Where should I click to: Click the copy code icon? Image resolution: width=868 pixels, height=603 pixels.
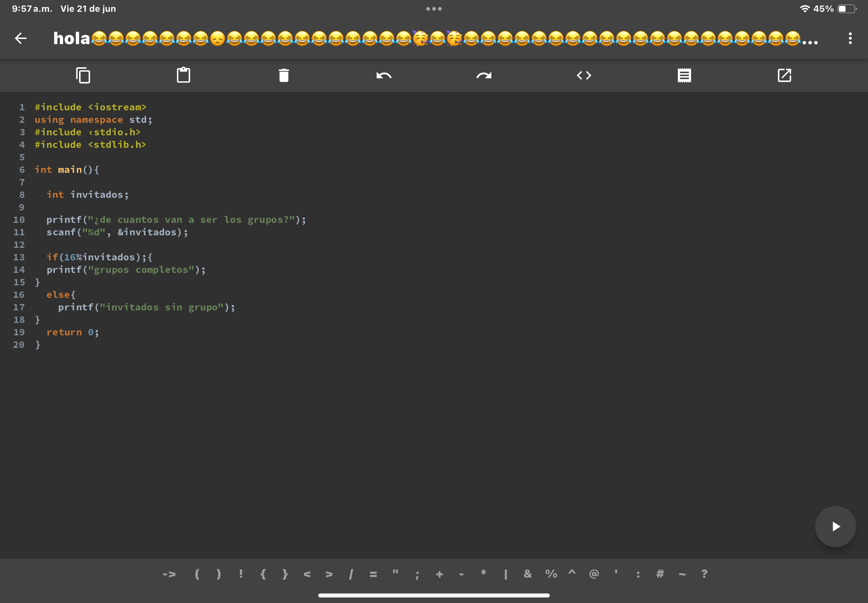pyautogui.click(x=83, y=75)
